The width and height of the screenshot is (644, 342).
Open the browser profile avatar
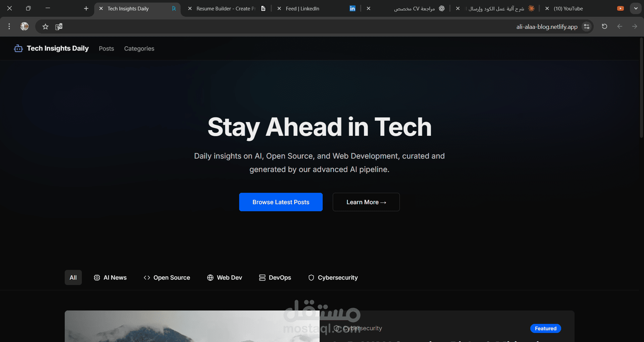click(24, 26)
